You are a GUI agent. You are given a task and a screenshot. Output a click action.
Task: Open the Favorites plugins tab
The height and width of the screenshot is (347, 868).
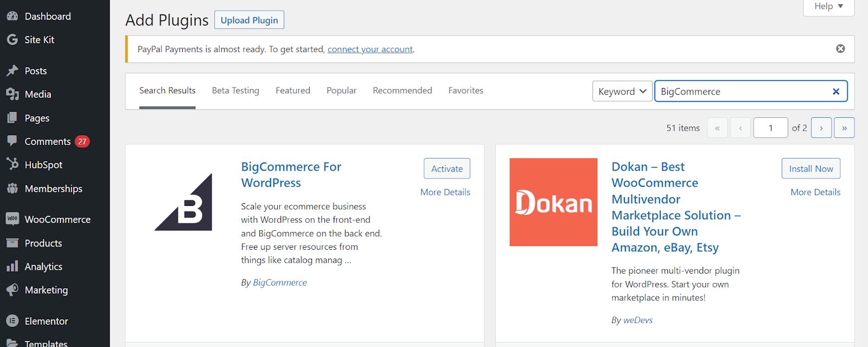tap(465, 91)
